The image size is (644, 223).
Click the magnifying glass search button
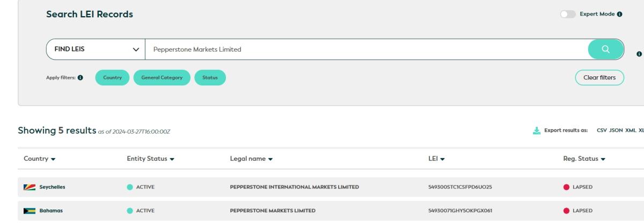coord(605,50)
